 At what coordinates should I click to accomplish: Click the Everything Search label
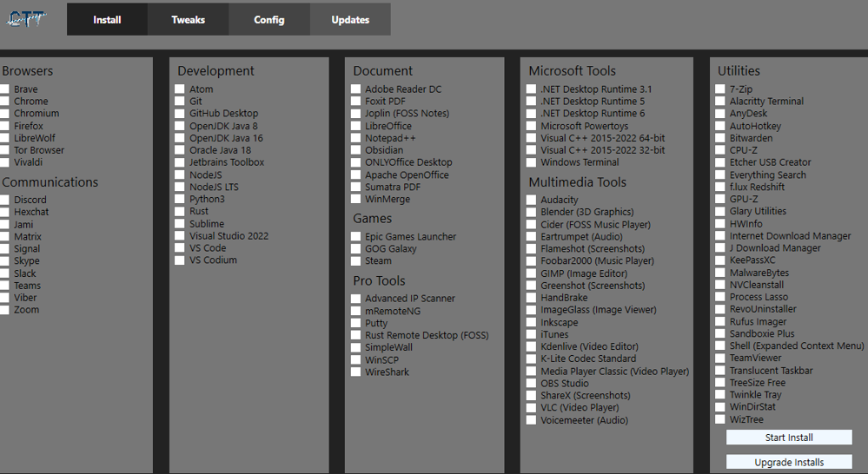768,174
